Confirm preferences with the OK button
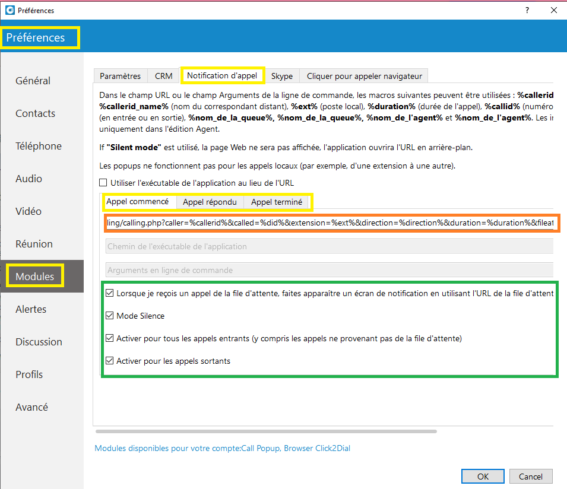This screenshot has height=489, width=567. 483,476
